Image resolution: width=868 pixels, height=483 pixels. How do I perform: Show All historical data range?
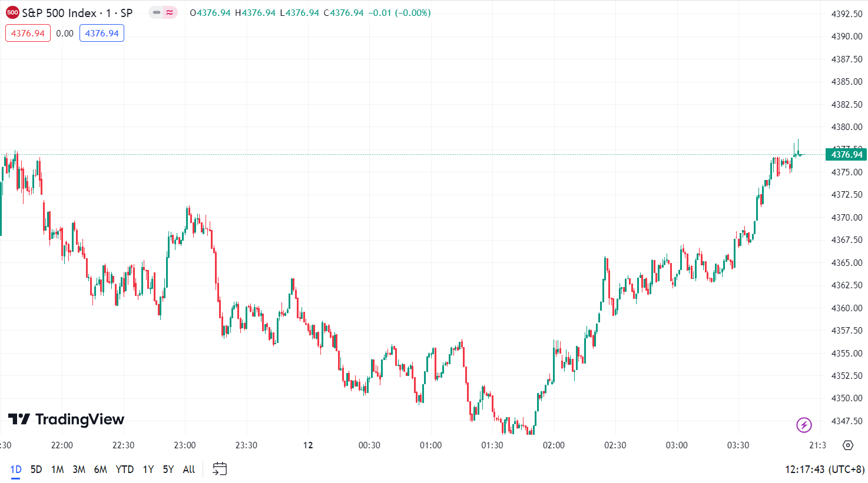(x=188, y=469)
